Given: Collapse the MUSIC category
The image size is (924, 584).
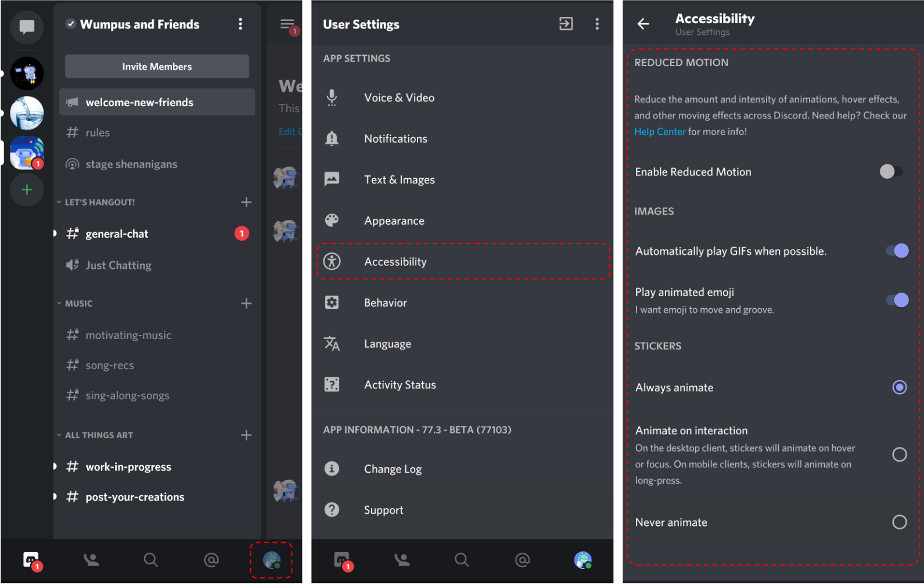Looking at the screenshot, I should click(75, 304).
